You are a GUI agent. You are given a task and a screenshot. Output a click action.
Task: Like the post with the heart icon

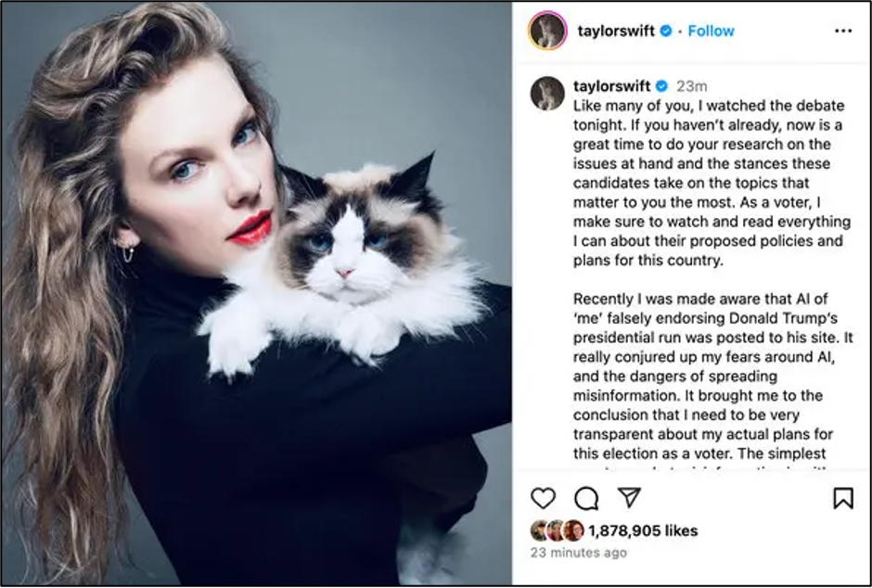pyautogui.click(x=543, y=498)
